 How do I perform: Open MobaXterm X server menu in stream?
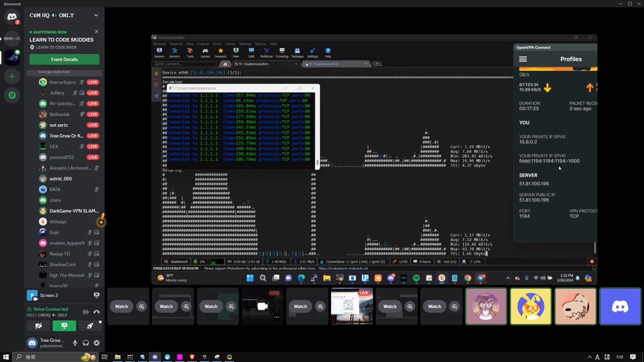click(203, 44)
